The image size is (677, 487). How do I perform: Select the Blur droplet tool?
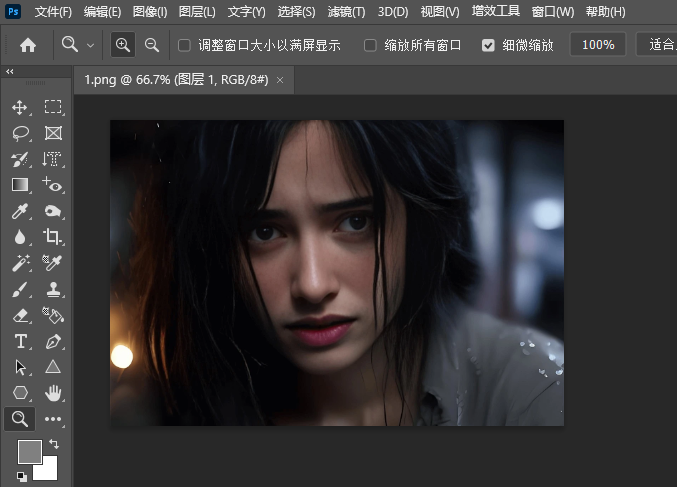click(x=20, y=237)
